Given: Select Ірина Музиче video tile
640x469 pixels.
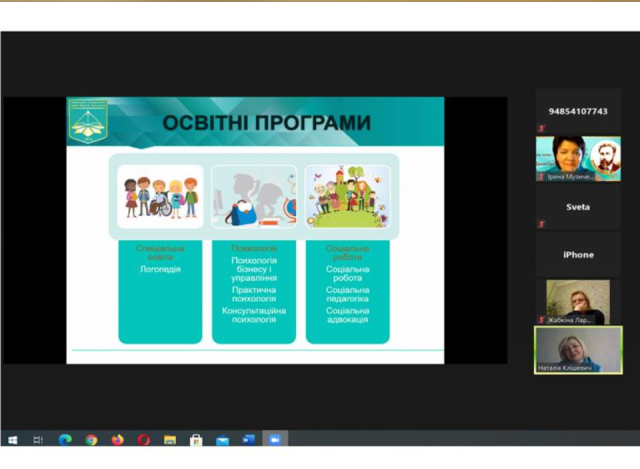Looking at the screenshot, I should tap(578, 158).
